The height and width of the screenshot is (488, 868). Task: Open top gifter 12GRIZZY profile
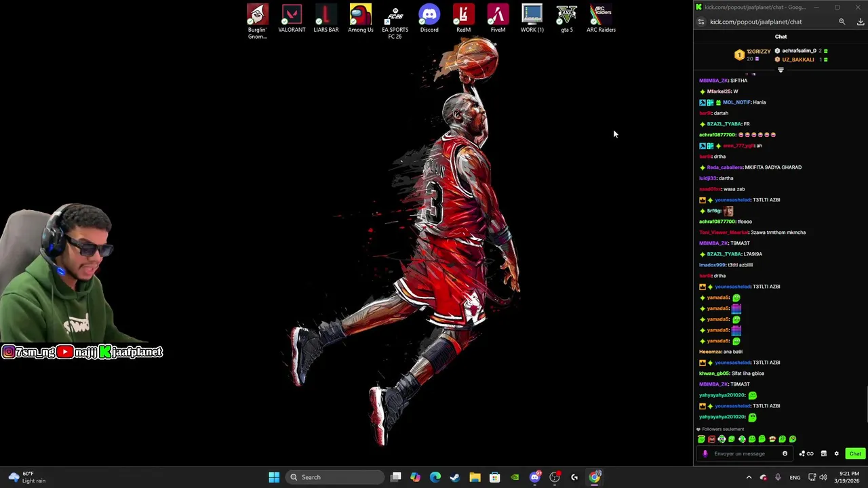coord(758,52)
